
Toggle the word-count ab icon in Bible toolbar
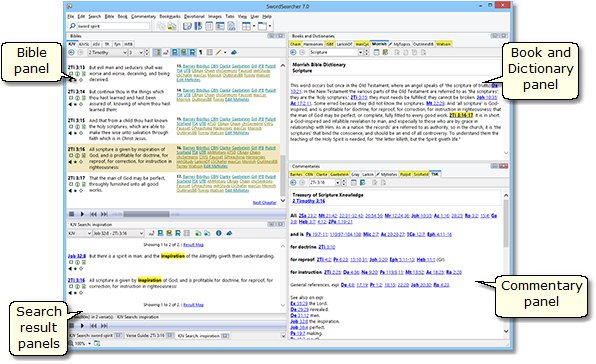tap(166, 52)
